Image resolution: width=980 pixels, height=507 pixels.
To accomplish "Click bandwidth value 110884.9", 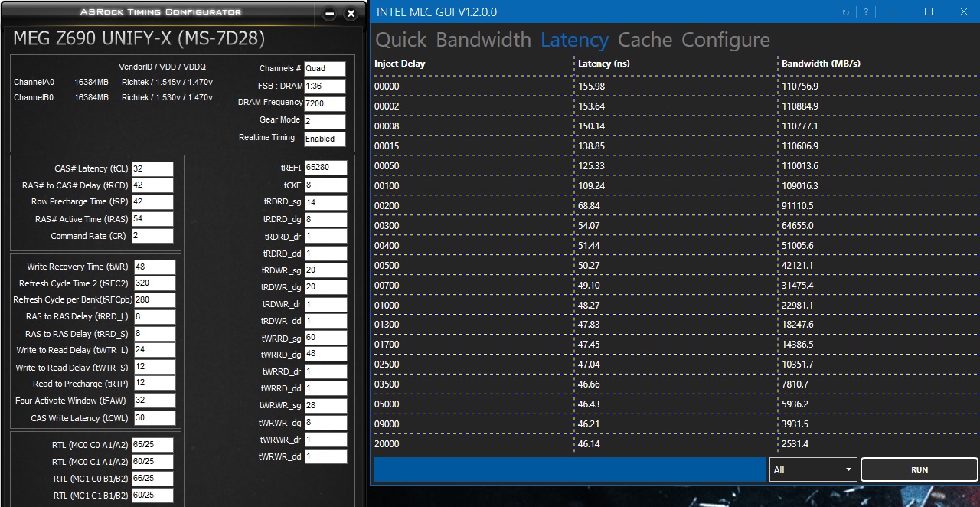I will 800,106.
